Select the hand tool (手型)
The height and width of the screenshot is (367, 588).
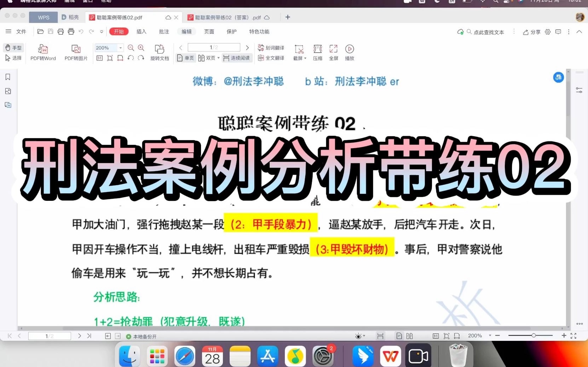click(13, 47)
